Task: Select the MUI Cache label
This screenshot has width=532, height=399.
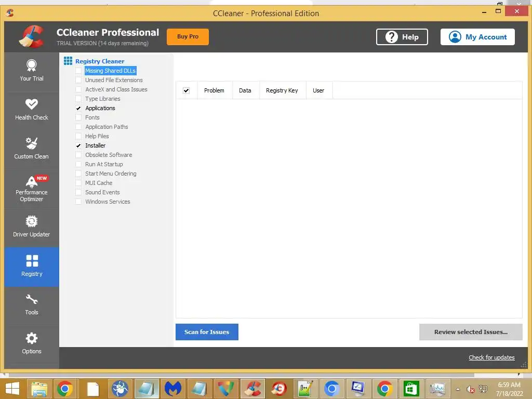Action: [x=99, y=183]
